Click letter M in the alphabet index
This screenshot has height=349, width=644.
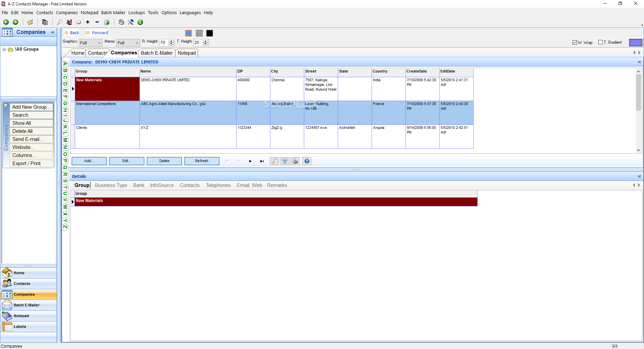(65, 140)
